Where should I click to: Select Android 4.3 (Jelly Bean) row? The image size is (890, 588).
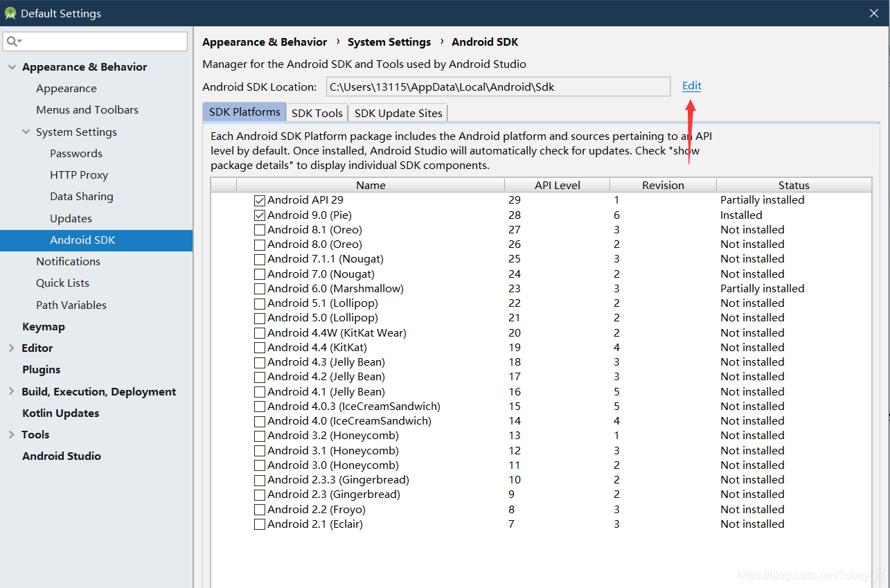coord(541,362)
